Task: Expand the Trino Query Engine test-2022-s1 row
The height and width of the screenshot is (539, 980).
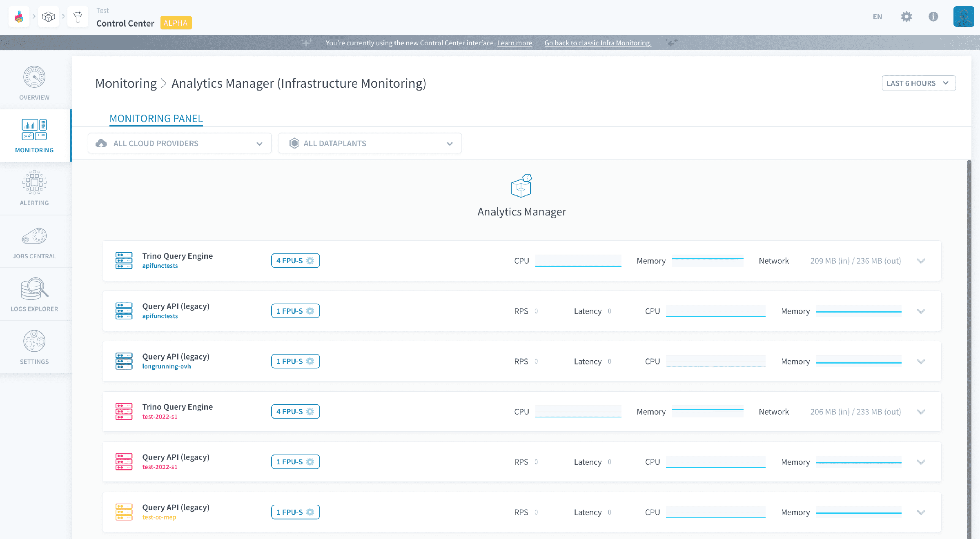Action: (x=921, y=412)
